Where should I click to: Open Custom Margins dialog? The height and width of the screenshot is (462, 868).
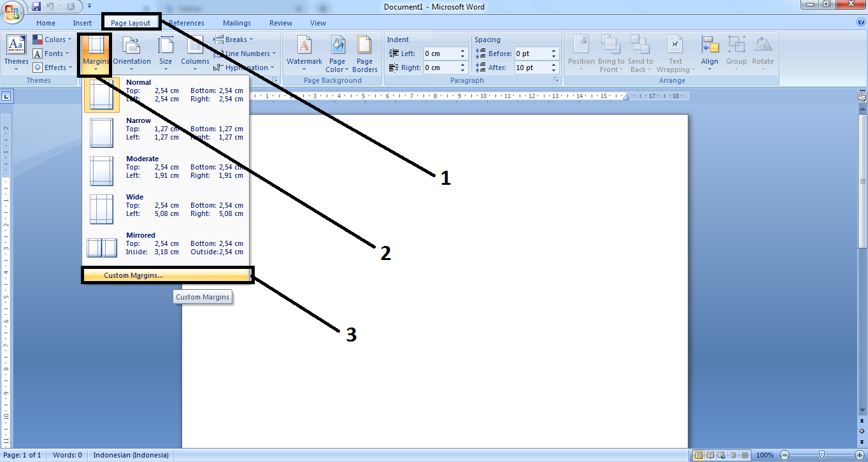(166, 275)
